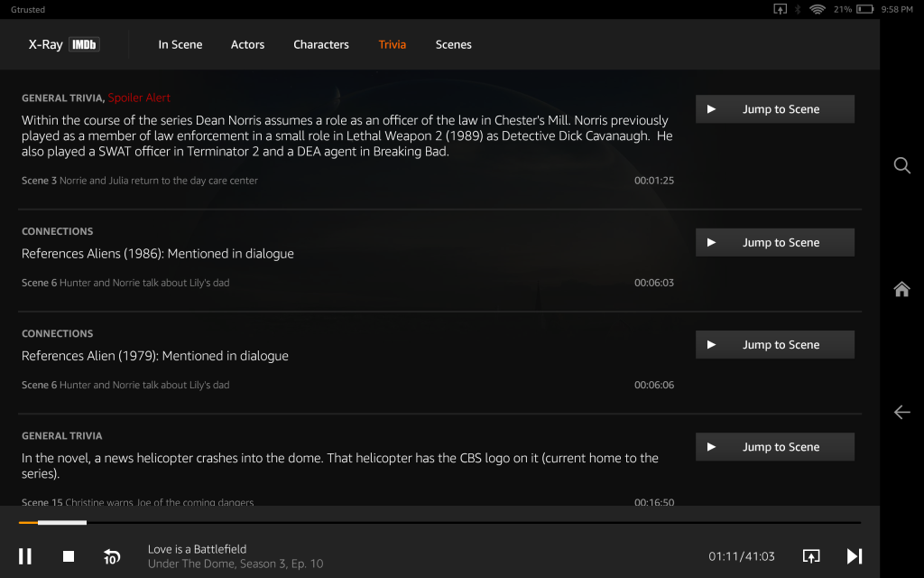Viewport: 924px width, 578px height.
Task: Tap timestamp 00:01:25
Action: 654,181
